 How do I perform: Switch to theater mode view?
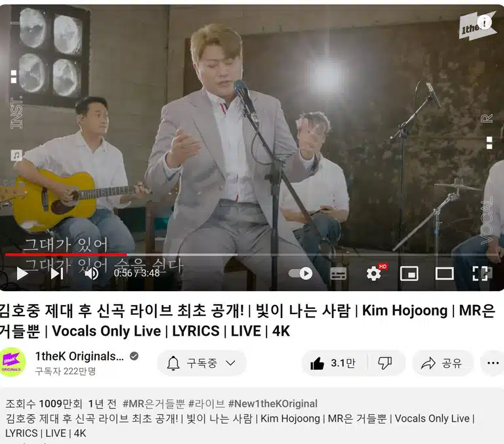444,273
